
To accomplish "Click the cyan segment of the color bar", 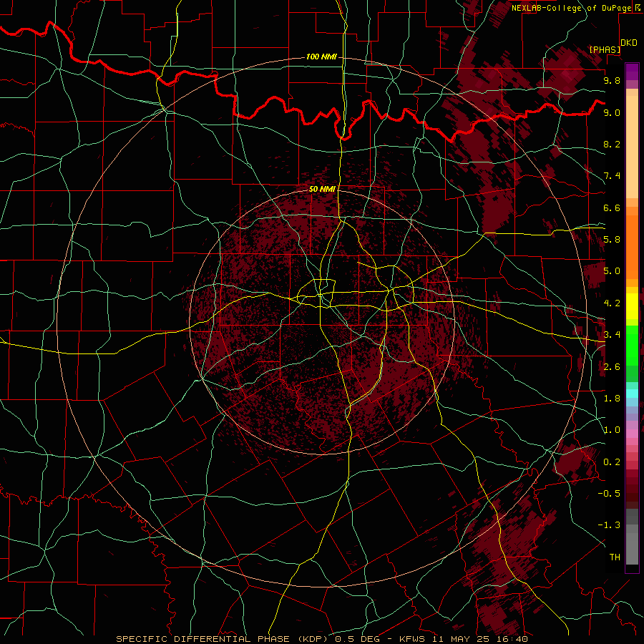I will click(632, 393).
